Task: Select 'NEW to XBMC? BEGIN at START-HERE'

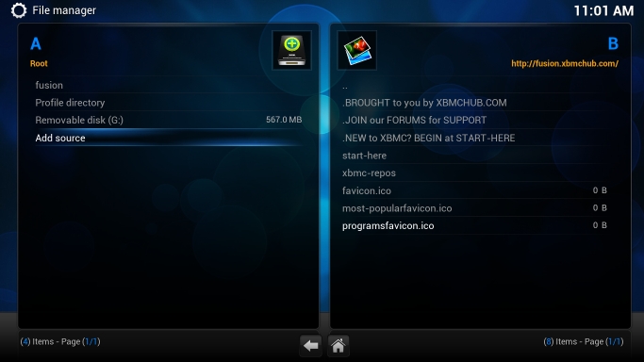Action: [x=475, y=138]
